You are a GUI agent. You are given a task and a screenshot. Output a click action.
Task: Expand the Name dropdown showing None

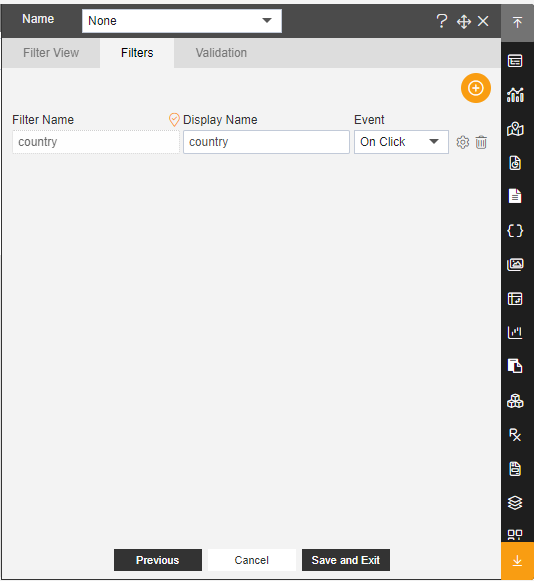tap(182, 21)
